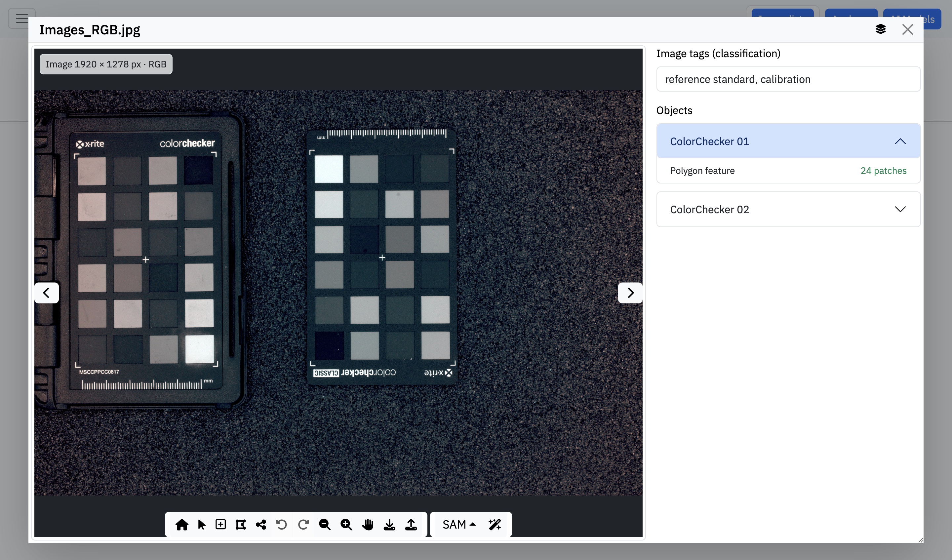Choose the add box annotation tool

point(220,525)
